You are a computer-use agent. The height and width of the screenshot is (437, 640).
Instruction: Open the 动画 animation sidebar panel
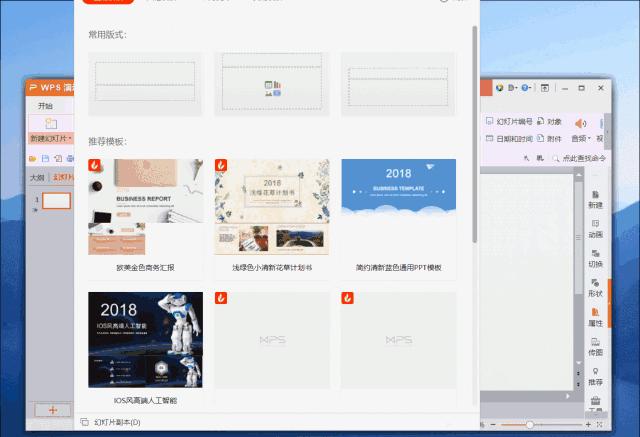coord(596,229)
